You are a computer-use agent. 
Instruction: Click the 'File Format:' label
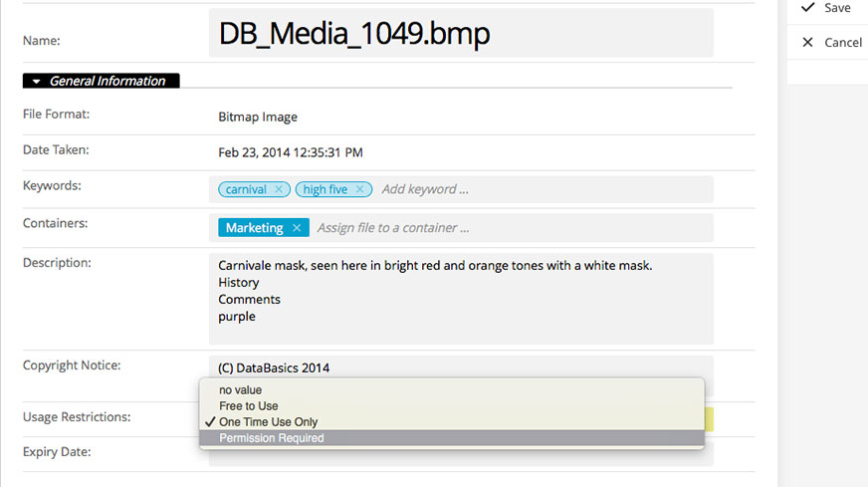pos(56,115)
